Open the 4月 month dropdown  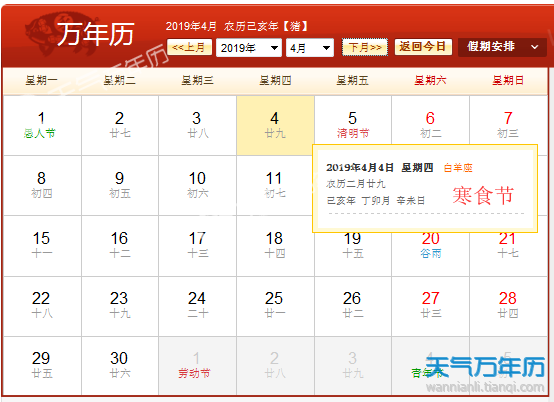310,48
